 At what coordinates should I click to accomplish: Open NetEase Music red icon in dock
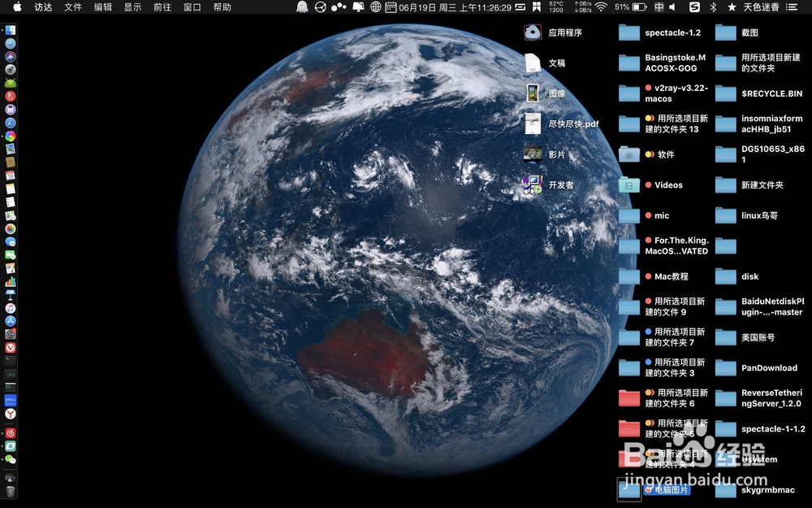click(11, 433)
